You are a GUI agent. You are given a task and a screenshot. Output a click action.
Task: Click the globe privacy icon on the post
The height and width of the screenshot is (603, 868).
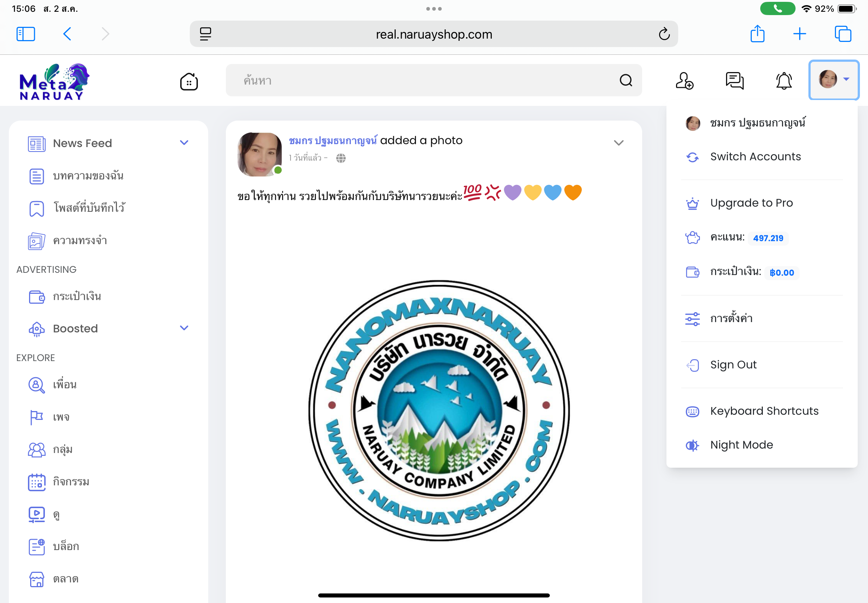click(x=341, y=158)
